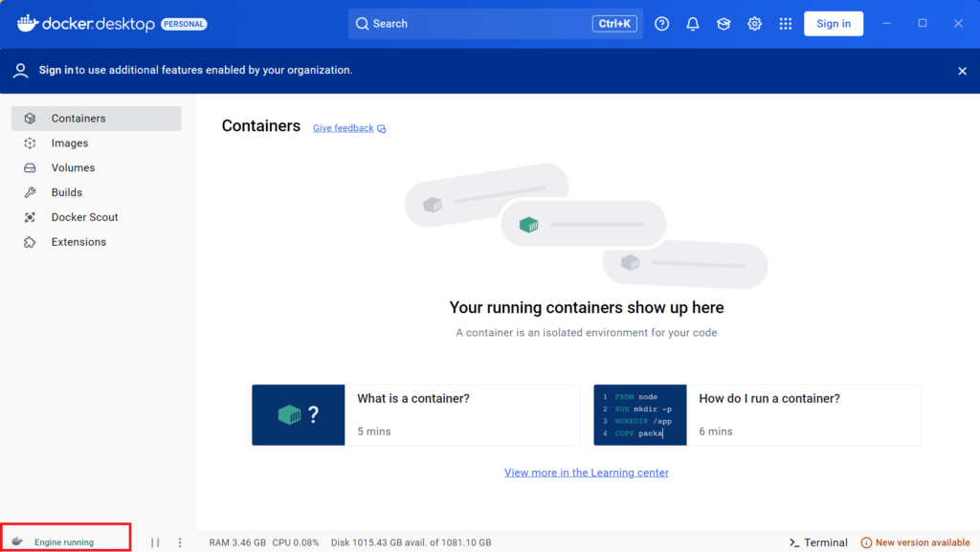Click the feedback icon beside Give feedback
This screenshot has width=980, height=552.
382,128
